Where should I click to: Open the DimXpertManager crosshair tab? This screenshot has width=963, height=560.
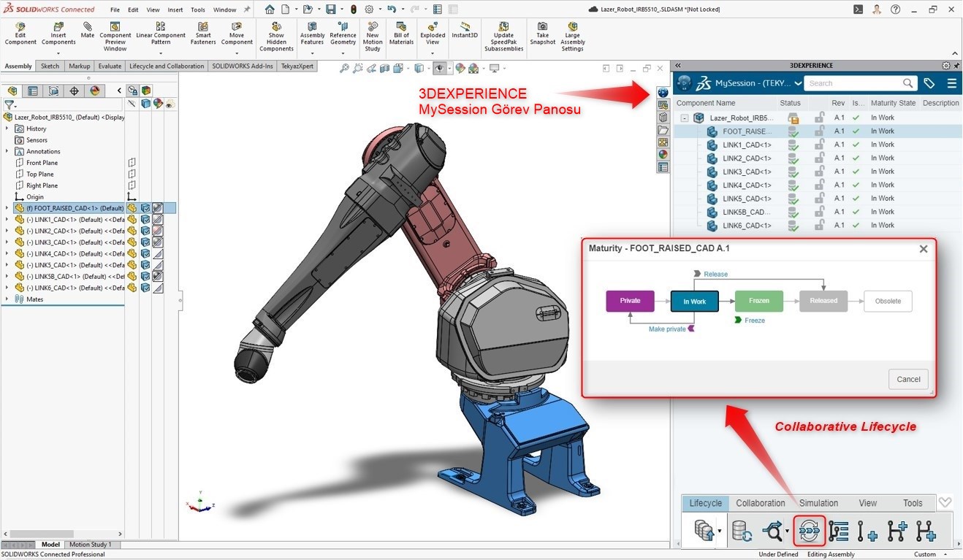click(74, 91)
